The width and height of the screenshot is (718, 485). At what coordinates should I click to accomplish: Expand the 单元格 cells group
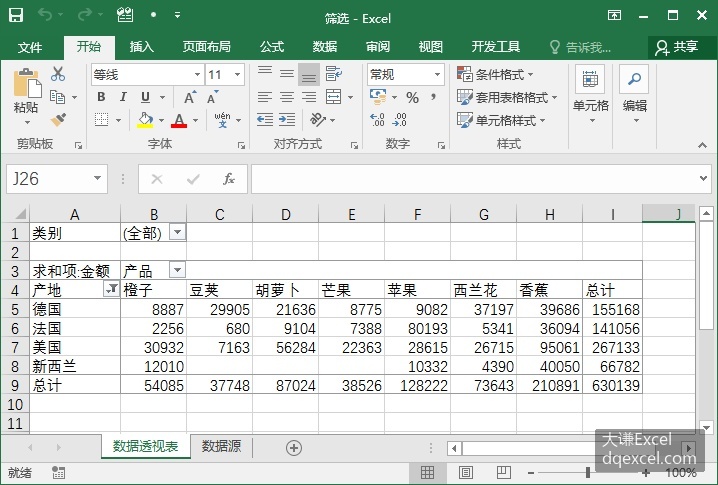click(x=591, y=94)
